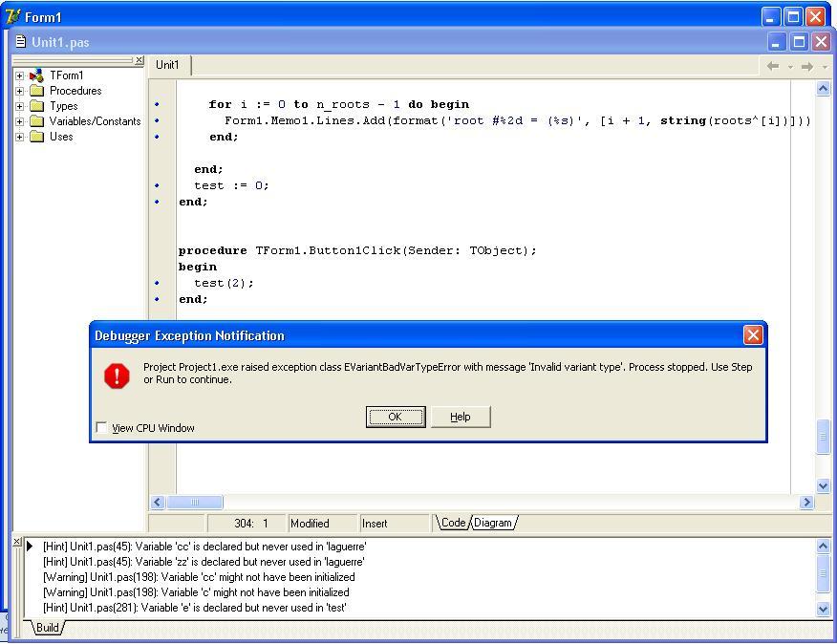The image size is (837, 644).
Task: Click the Unit1.pas document icon in title bar
Action: pyautogui.click(x=20, y=42)
